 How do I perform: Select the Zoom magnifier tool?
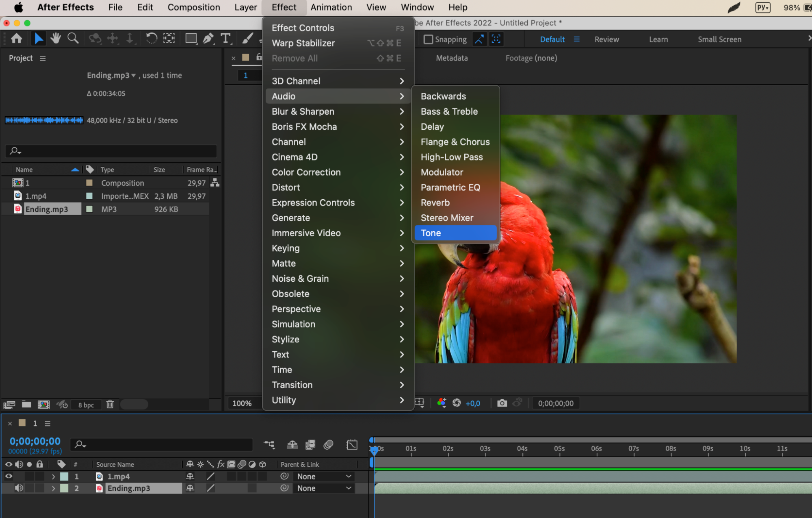(73, 39)
